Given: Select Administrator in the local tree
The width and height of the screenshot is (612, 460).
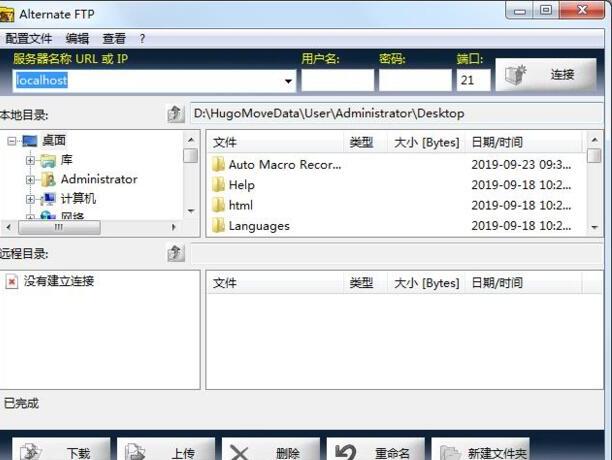Looking at the screenshot, I should (99, 179).
